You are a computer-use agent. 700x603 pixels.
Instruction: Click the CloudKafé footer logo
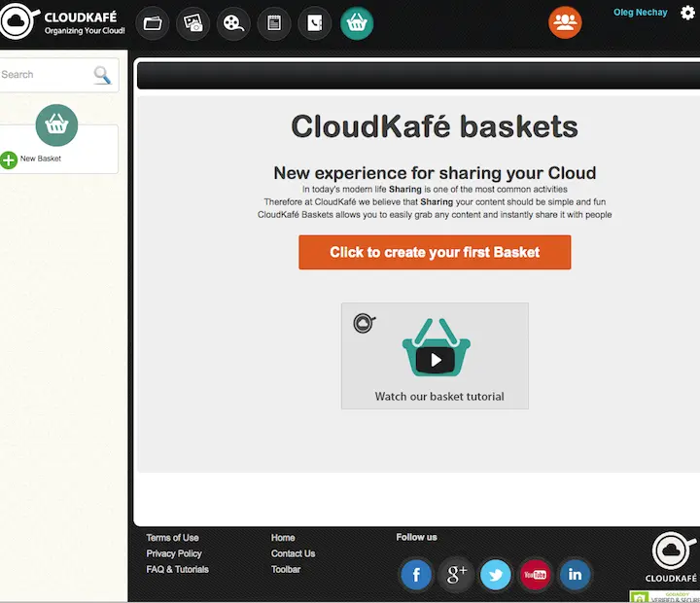pyautogui.click(x=672, y=557)
